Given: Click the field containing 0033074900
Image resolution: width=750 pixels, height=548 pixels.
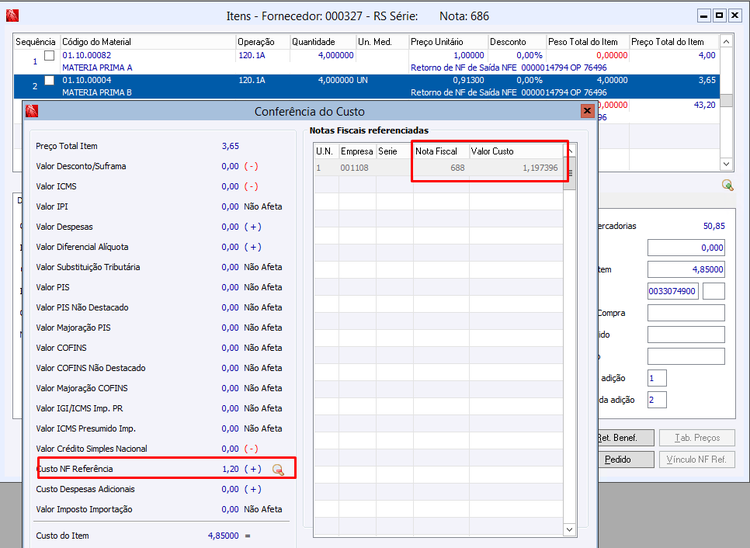Looking at the screenshot, I should click(673, 291).
